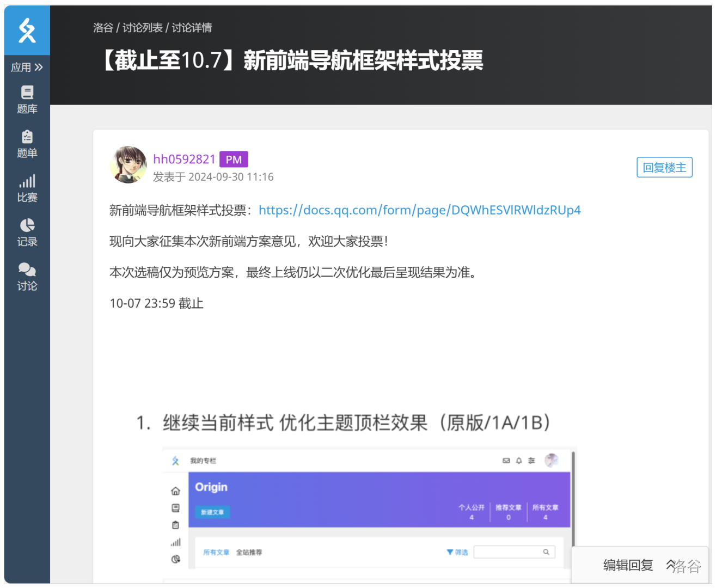Click the purple PM badge
The image size is (716, 588).
pyautogui.click(x=234, y=160)
